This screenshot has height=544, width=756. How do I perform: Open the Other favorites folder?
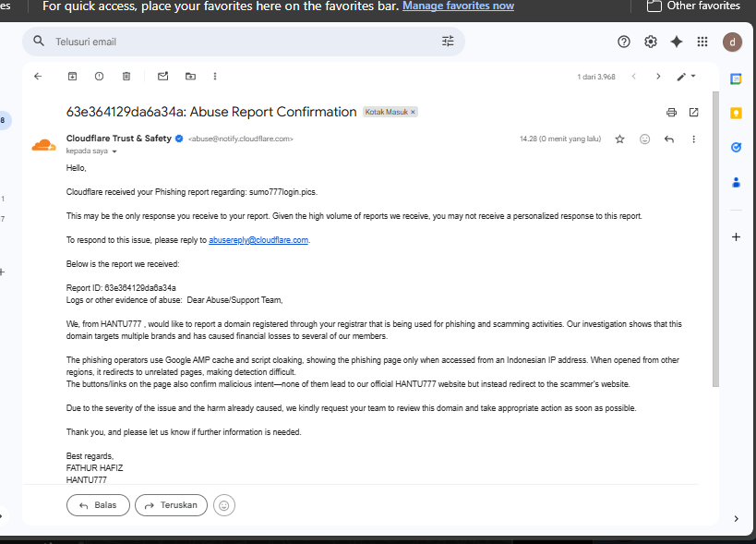(693, 6)
